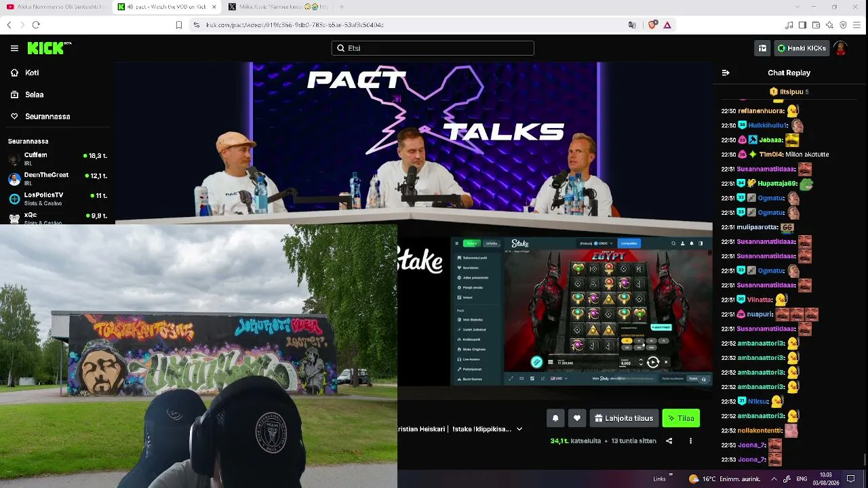Viewport: 868px width, 488px height.
Task: Bookmark this page
Action: click(179, 25)
